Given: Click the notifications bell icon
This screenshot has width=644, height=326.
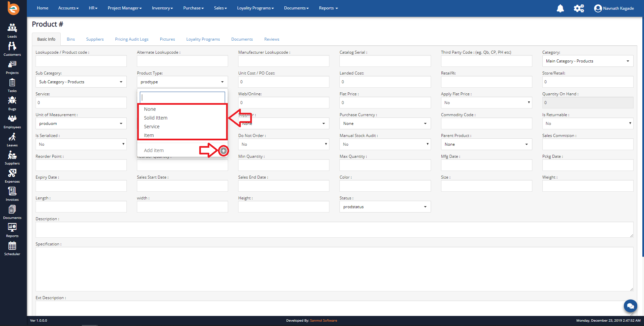Looking at the screenshot, I should [560, 8].
